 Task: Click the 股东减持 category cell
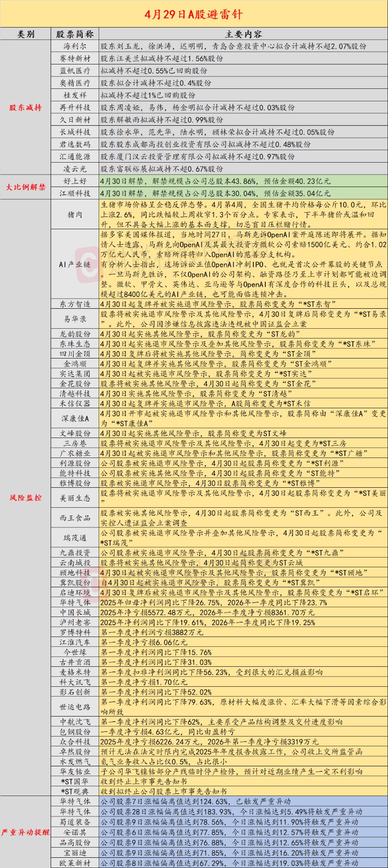[26, 108]
